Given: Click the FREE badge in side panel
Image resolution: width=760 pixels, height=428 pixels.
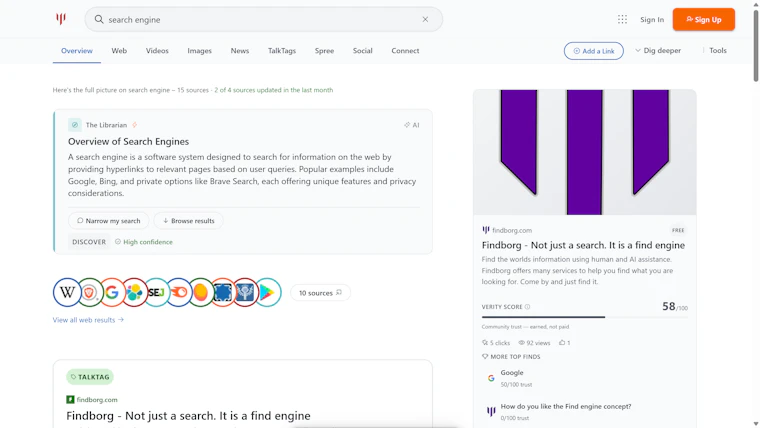Looking at the screenshot, I should 678,230.
